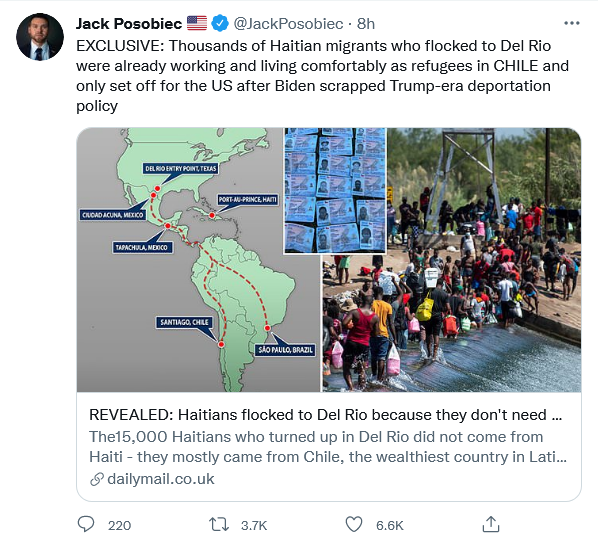Open Jack Posobiec's profile picture
598x544 pixels.
(40, 37)
